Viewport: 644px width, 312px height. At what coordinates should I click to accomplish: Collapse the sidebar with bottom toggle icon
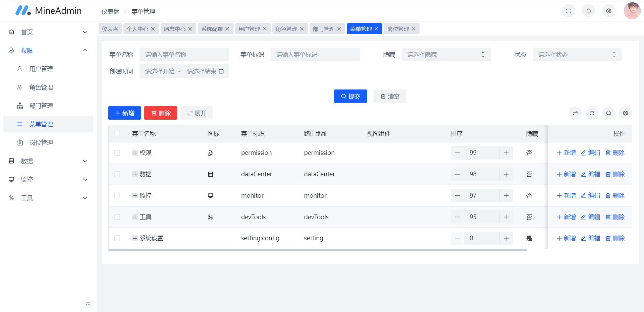tap(88, 304)
